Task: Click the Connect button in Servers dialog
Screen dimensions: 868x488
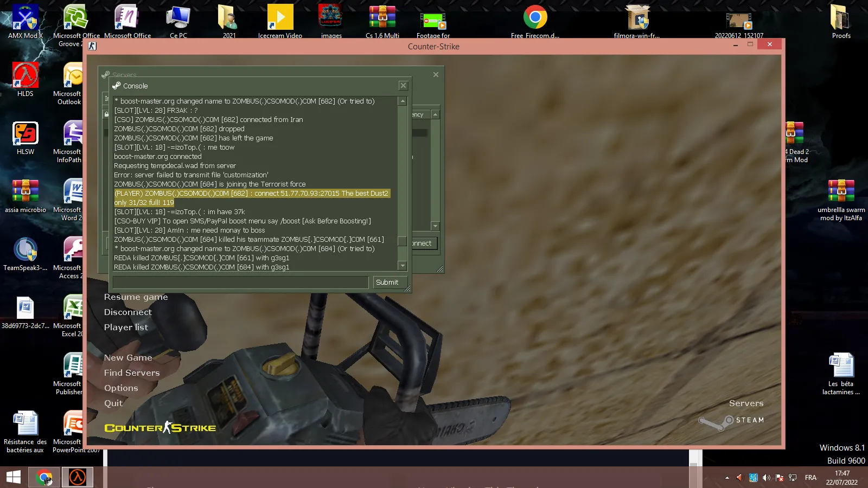Action: click(424, 243)
